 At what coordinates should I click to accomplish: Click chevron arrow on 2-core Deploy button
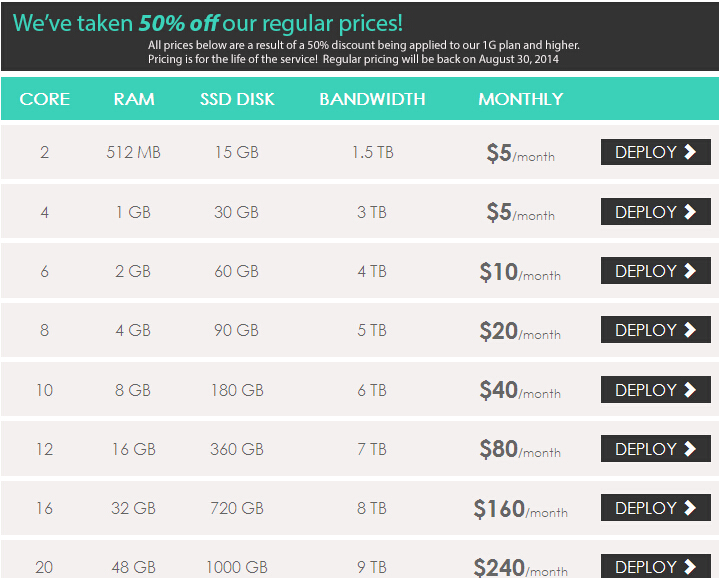[690, 152]
